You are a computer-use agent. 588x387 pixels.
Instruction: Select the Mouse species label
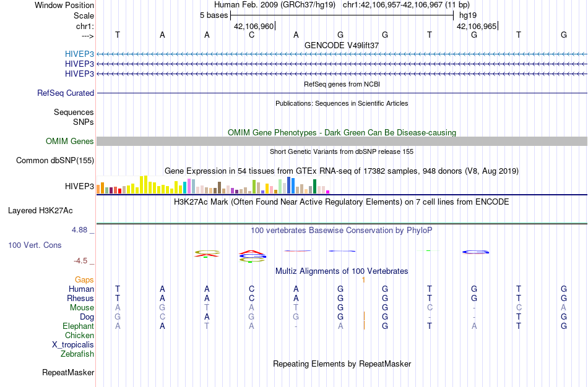pyautogui.click(x=82, y=308)
